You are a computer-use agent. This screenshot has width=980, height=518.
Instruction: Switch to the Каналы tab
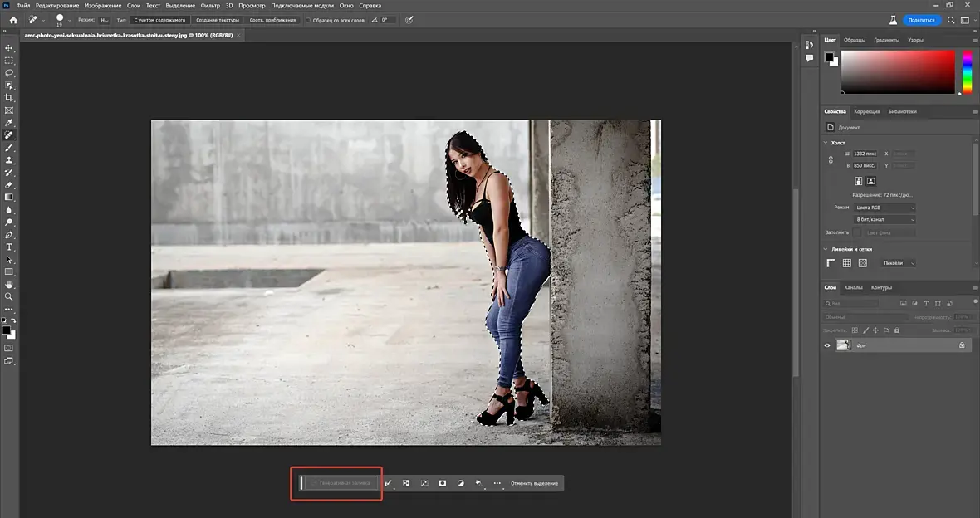853,288
